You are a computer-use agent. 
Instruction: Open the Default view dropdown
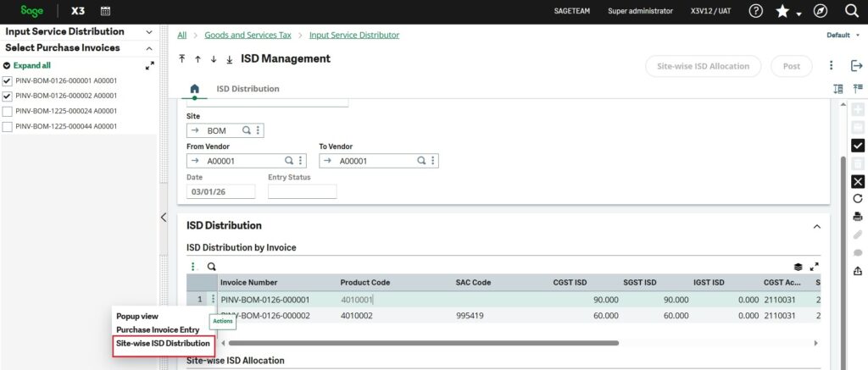point(843,36)
